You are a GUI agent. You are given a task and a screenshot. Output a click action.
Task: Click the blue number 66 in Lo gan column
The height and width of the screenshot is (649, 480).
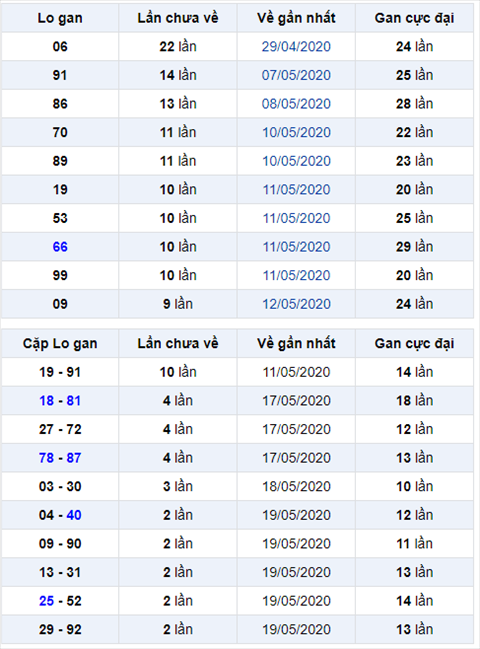coord(60,247)
